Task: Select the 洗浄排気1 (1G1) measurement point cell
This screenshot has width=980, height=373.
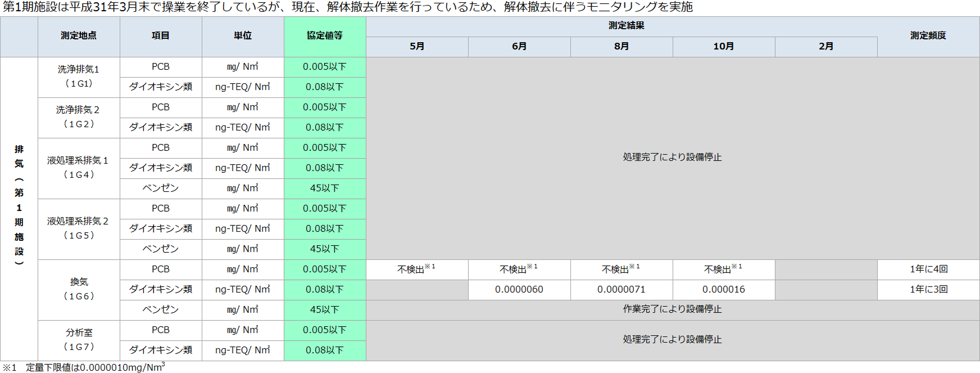Action: (x=79, y=77)
